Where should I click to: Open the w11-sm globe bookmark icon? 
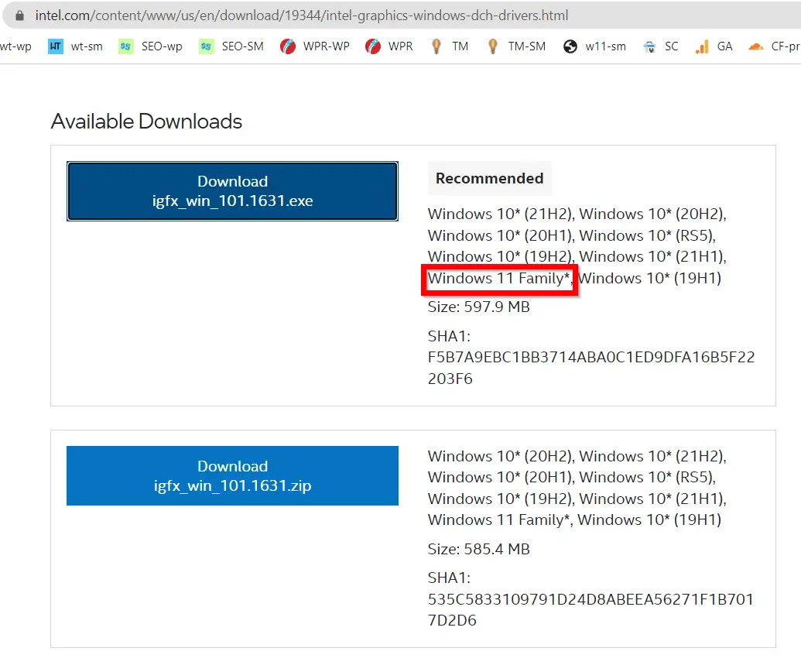click(x=570, y=46)
